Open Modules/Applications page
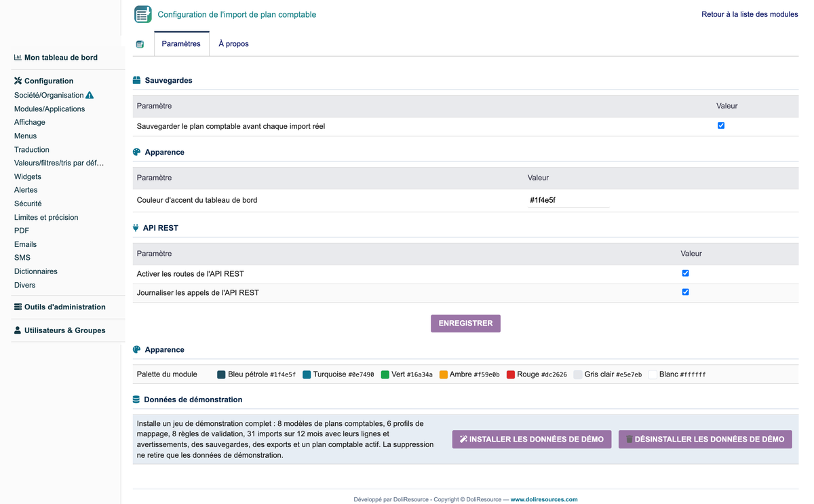 pos(50,109)
